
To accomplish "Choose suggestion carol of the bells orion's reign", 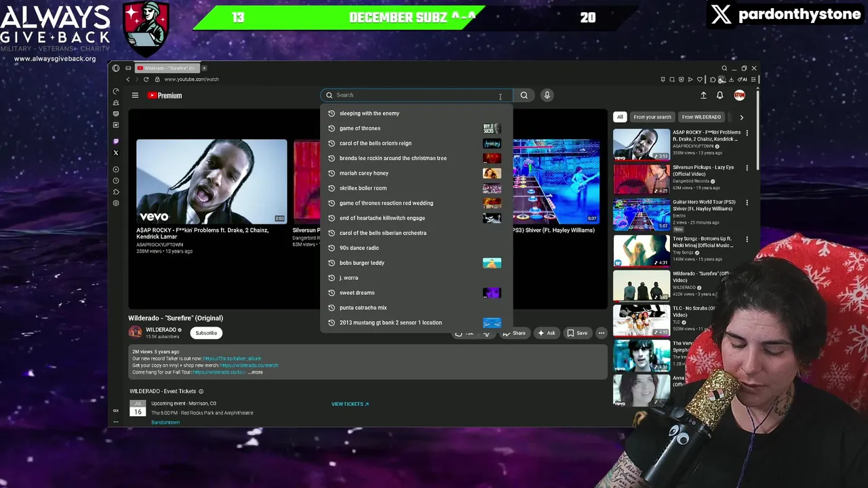I will click(416, 143).
